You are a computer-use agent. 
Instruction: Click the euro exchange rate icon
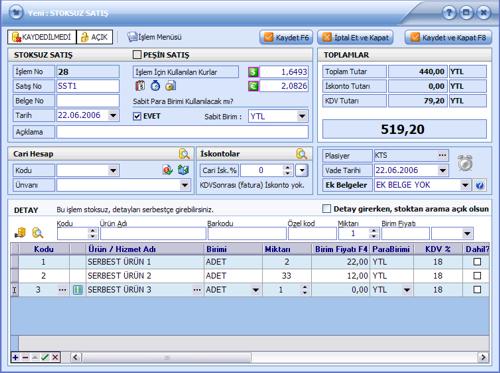253,86
